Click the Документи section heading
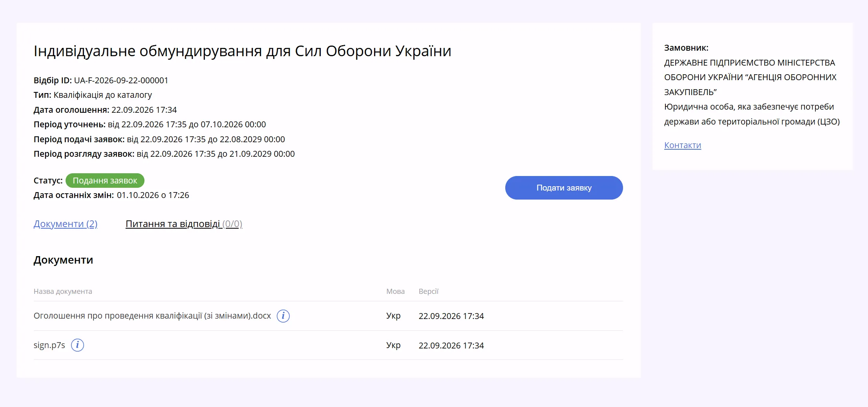Image resolution: width=868 pixels, height=407 pixels. point(63,260)
